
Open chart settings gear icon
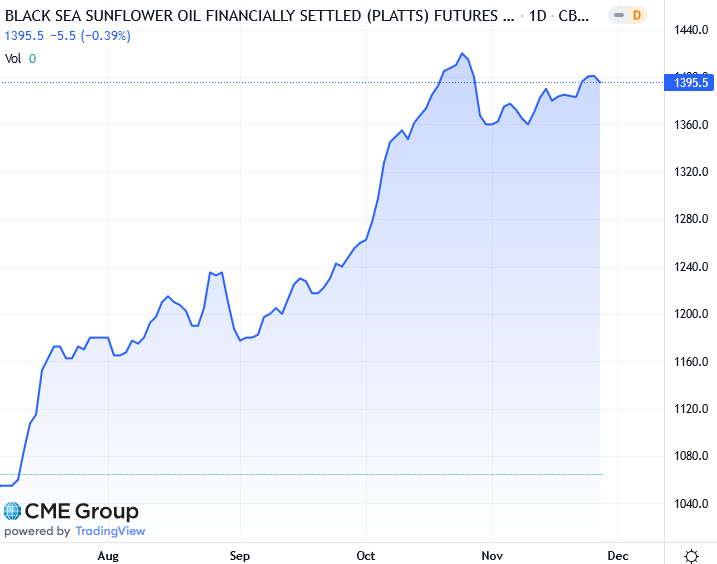click(x=691, y=555)
